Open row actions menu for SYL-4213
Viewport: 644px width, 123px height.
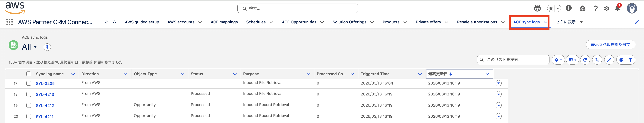[498, 94]
